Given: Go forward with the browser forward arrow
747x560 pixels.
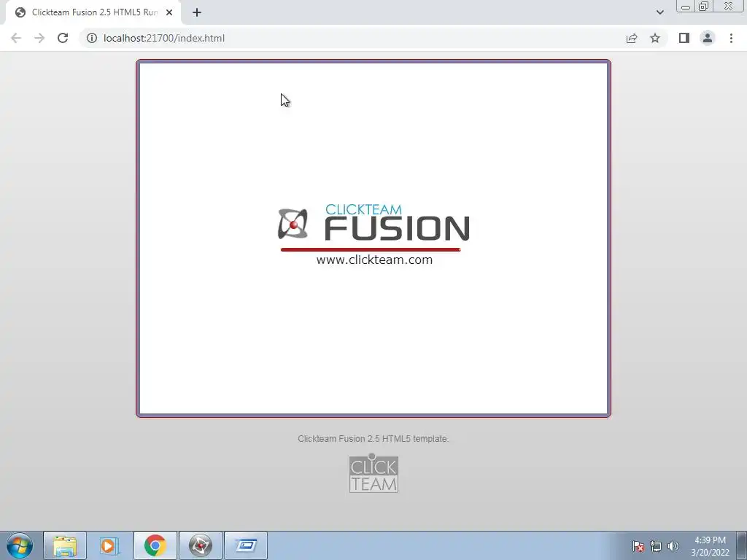Looking at the screenshot, I should coord(39,38).
